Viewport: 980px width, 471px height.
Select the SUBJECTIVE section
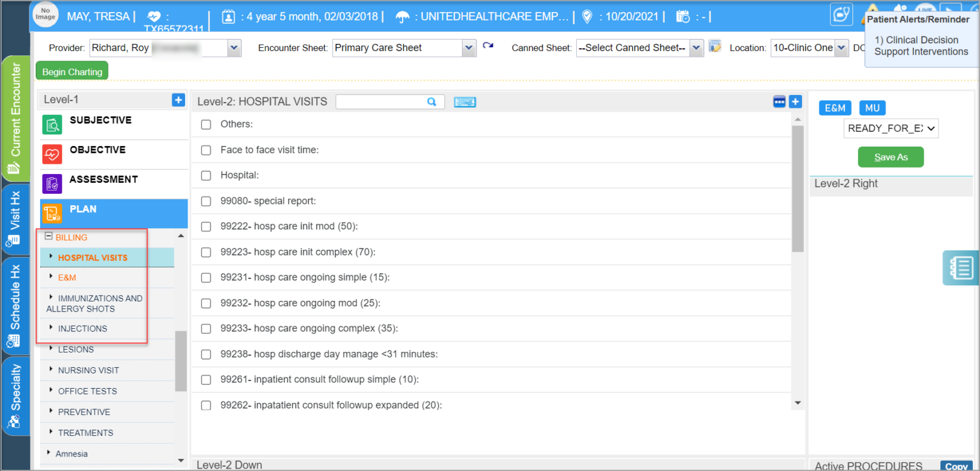(x=100, y=120)
